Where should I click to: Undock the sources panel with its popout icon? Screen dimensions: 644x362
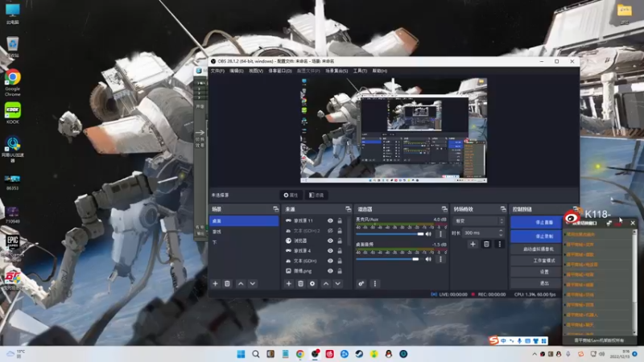click(x=349, y=209)
